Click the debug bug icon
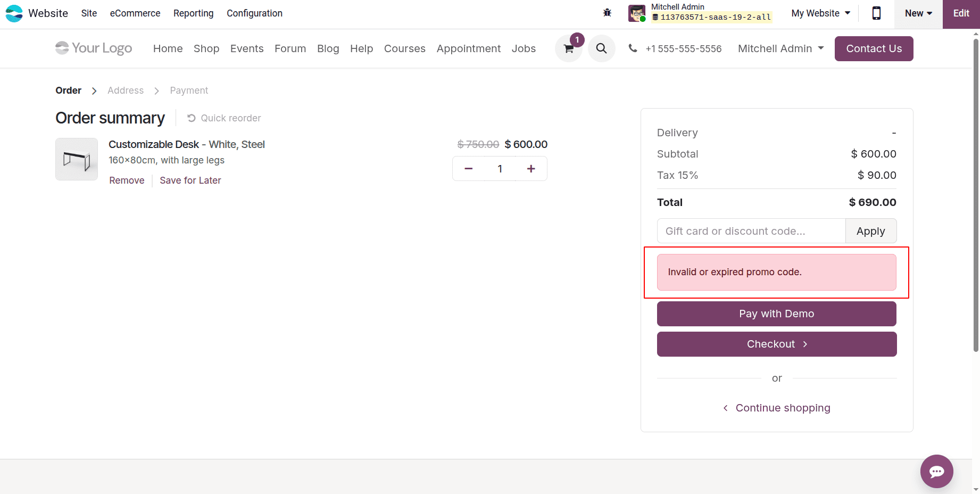The height and width of the screenshot is (494, 980). [607, 13]
